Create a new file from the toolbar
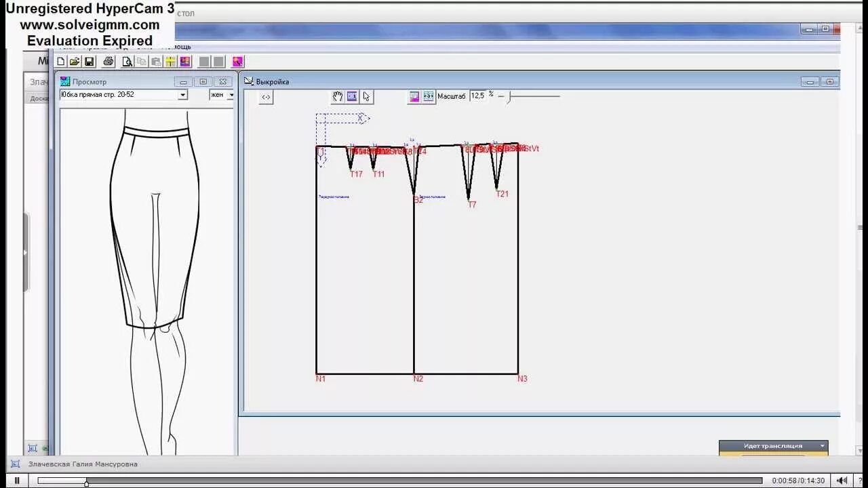 [x=61, y=62]
